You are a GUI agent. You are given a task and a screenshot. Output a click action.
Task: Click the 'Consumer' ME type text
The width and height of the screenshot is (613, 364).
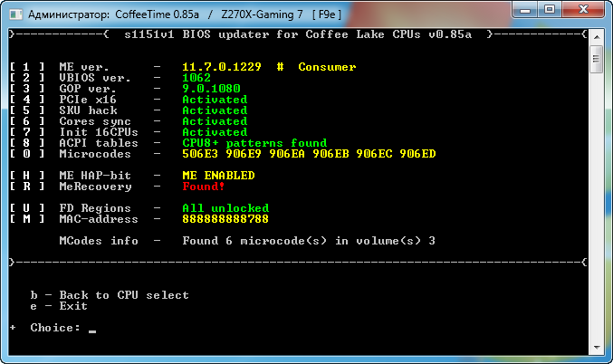[x=327, y=67]
